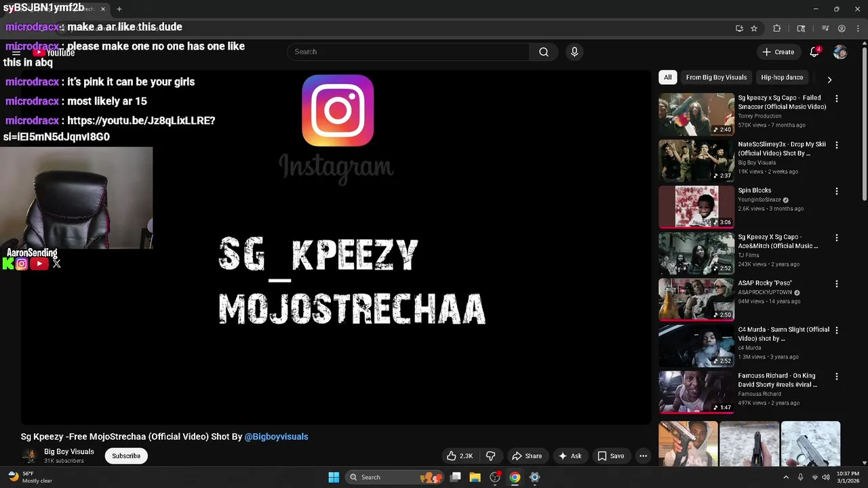Screen dimensions: 868x488
Task: Open C4 Murda Sumn Slight thumbnail
Action: click(x=696, y=346)
